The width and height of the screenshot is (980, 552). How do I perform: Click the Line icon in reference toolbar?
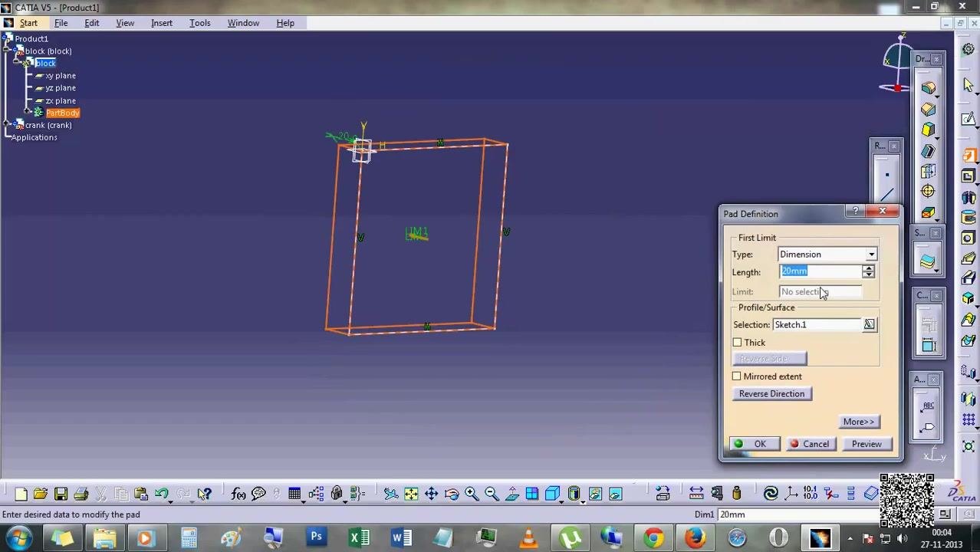pos(887,195)
